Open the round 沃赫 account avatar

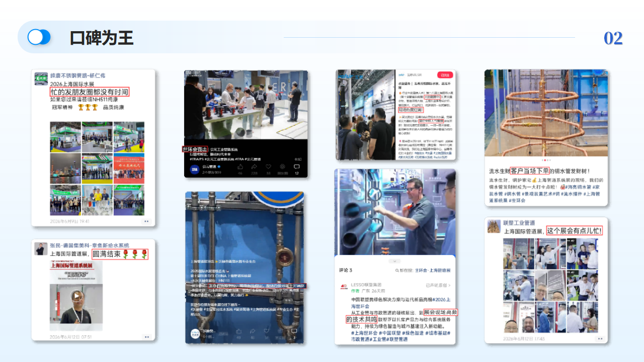point(195,333)
